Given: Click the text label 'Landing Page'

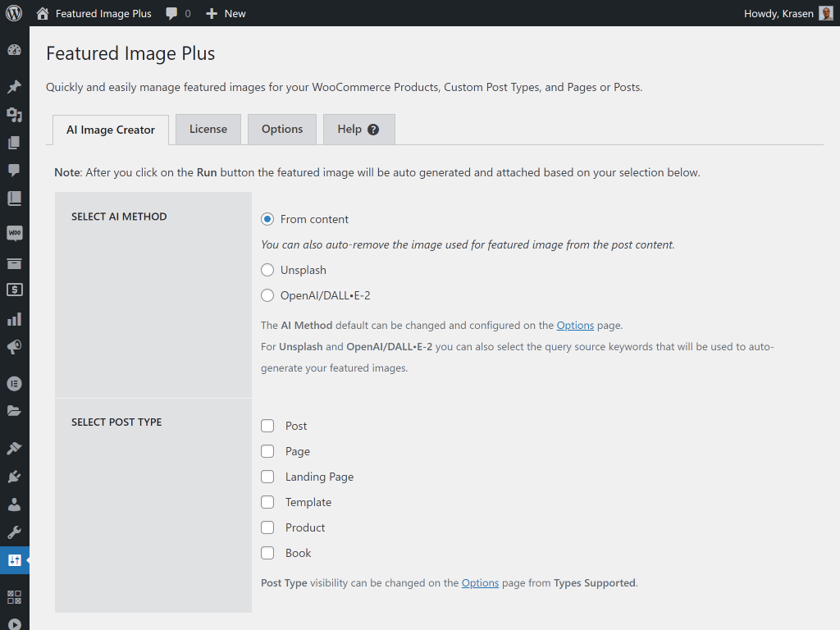Looking at the screenshot, I should 319,477.
